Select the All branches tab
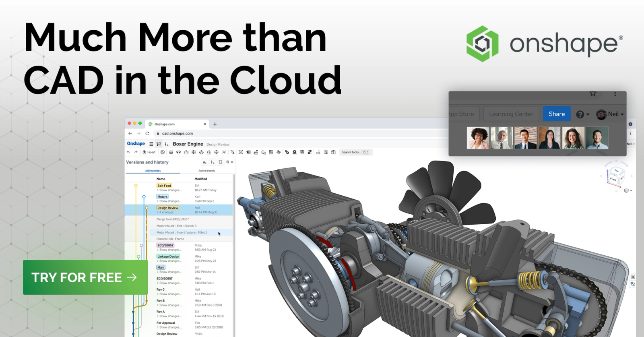644x337 pixels. point(153,171)
